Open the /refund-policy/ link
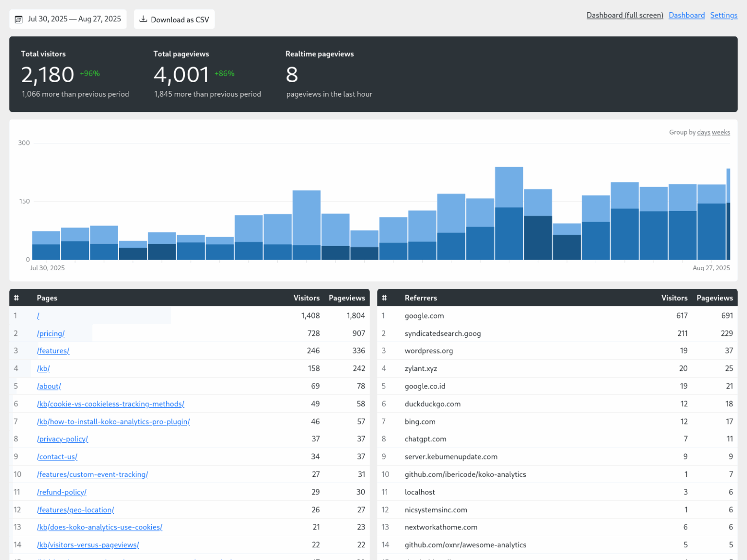The image size is (747, 560). [61, 492]
